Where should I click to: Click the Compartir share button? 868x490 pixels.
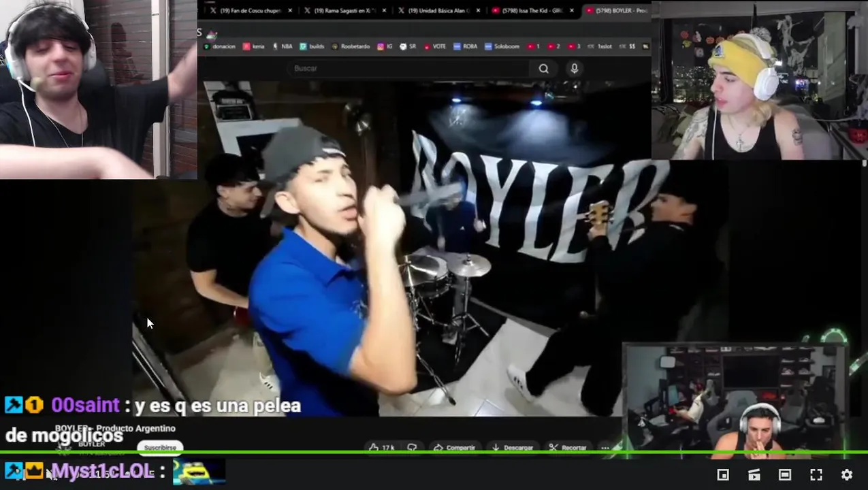455,447
